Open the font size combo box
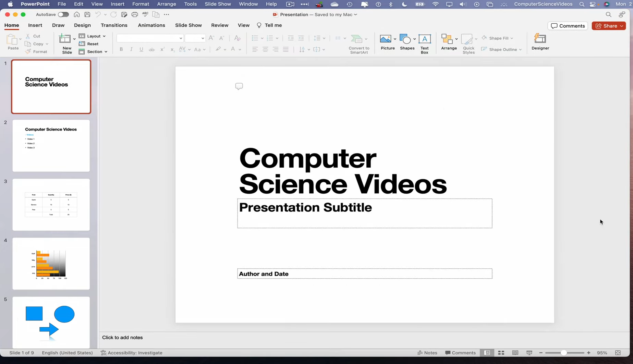 point(195,38)
